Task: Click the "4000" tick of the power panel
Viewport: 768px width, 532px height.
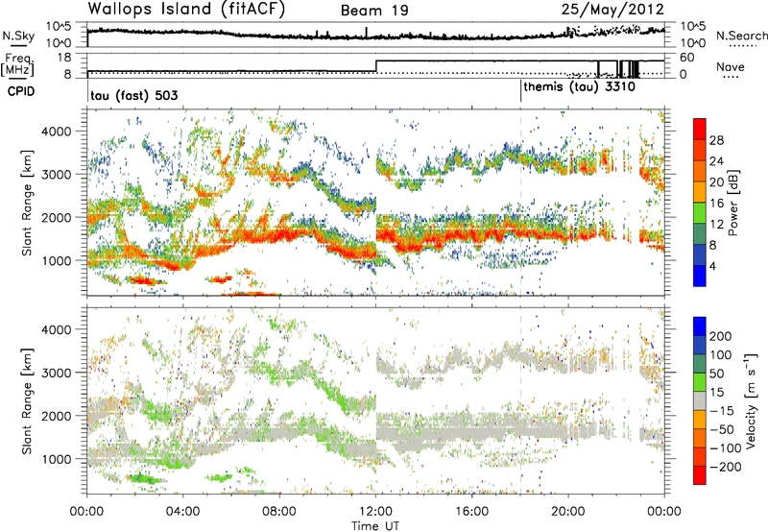Action: click(x=56, y=132)
